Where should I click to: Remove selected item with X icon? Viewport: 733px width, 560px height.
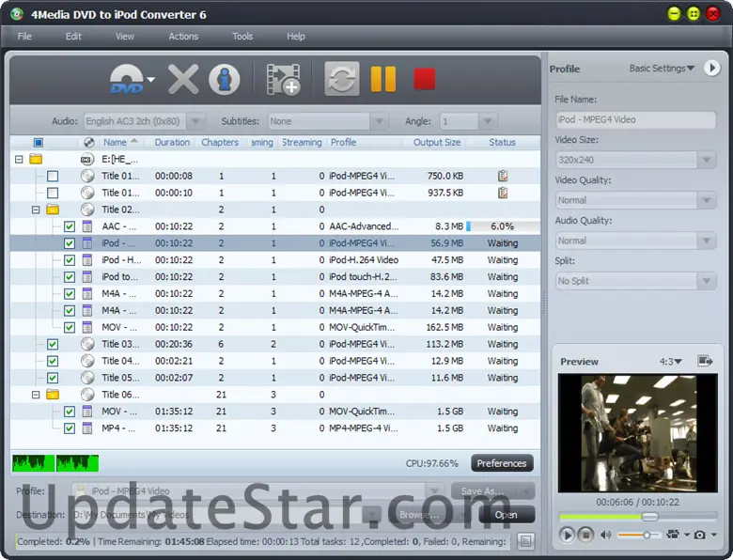[183, 80]
